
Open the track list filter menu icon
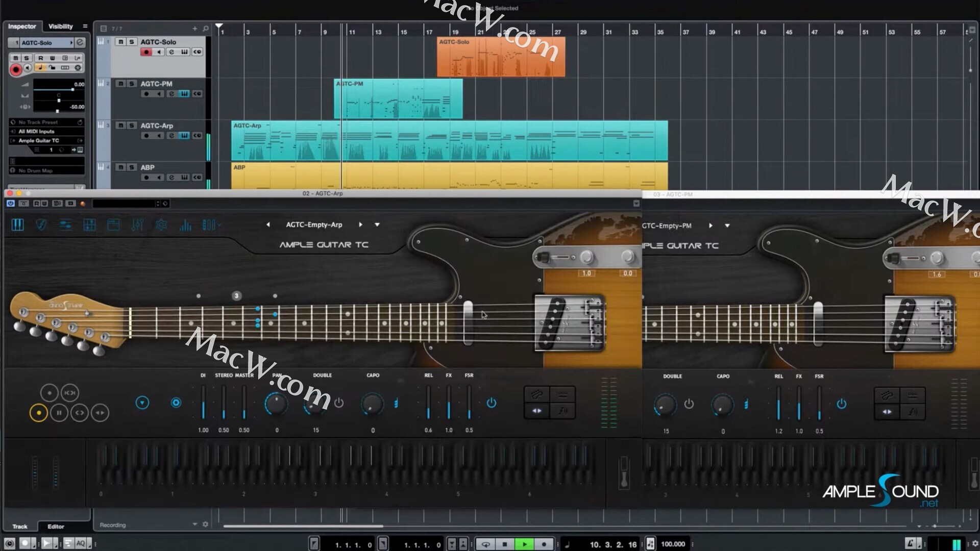coord(104,29)
